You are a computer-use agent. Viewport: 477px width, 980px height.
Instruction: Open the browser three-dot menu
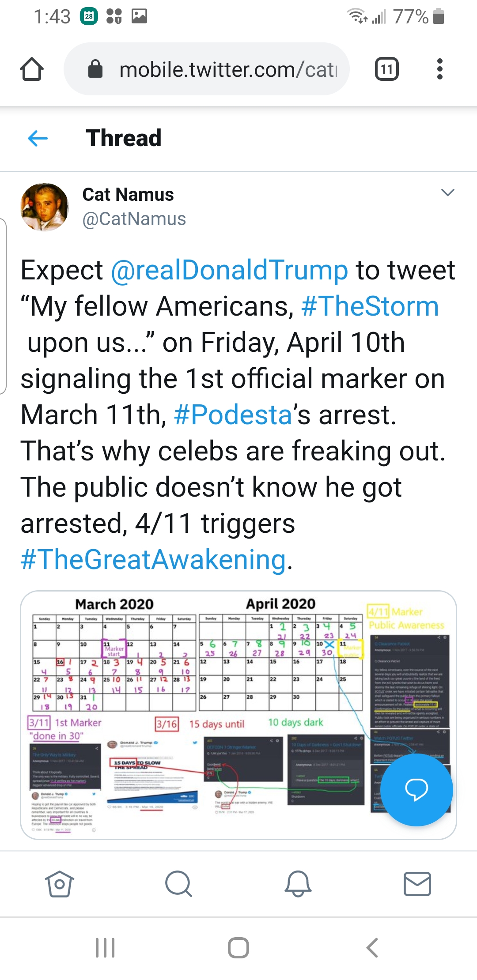tap(439, 69)
